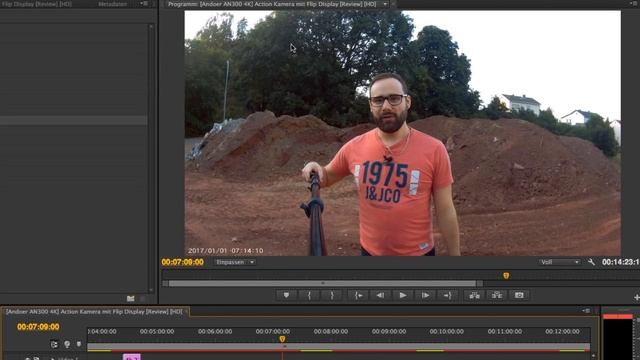
Task: Select the Flip Display [Review] [HD] source tab
Action: pos(37,4)
